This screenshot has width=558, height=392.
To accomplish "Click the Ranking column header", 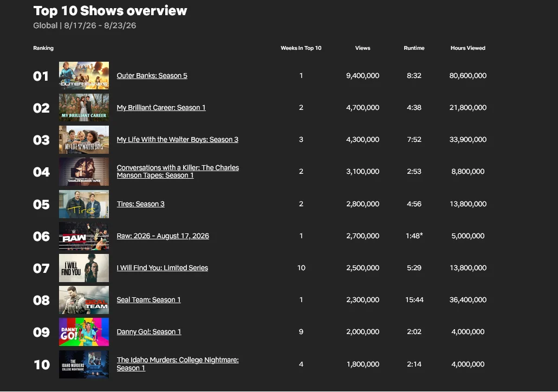I will [x=43, y=48].
